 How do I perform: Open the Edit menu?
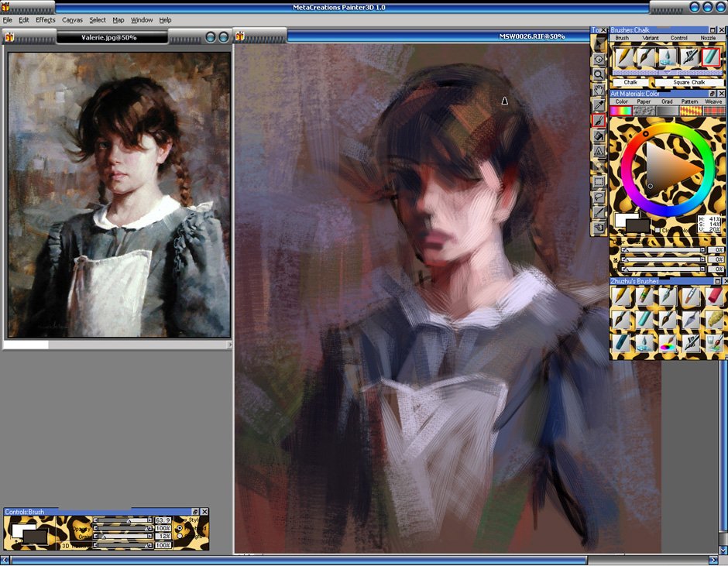coord(24,20)
